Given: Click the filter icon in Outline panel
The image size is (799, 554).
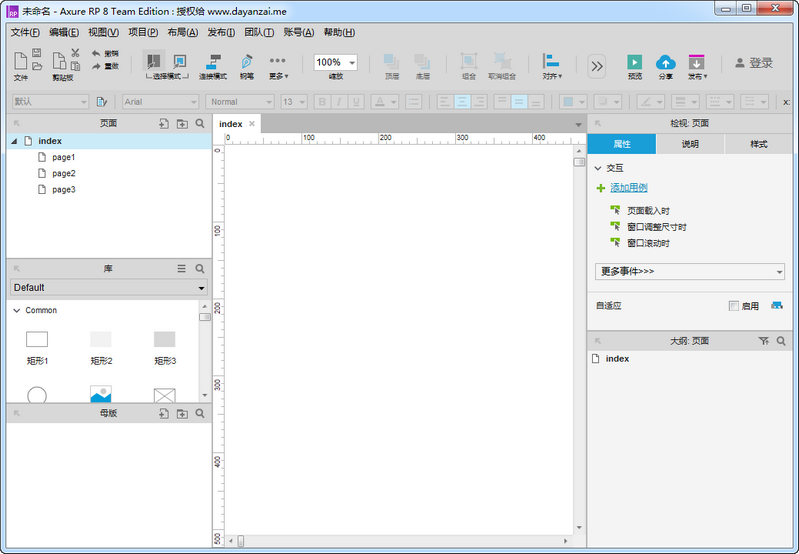Looking at the screenshot, I should point(764,341).
